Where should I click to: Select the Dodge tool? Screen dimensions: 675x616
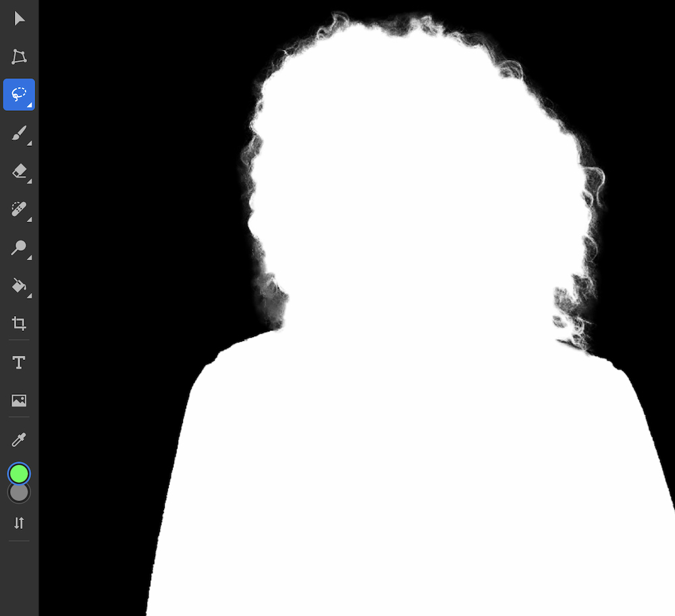19,248
